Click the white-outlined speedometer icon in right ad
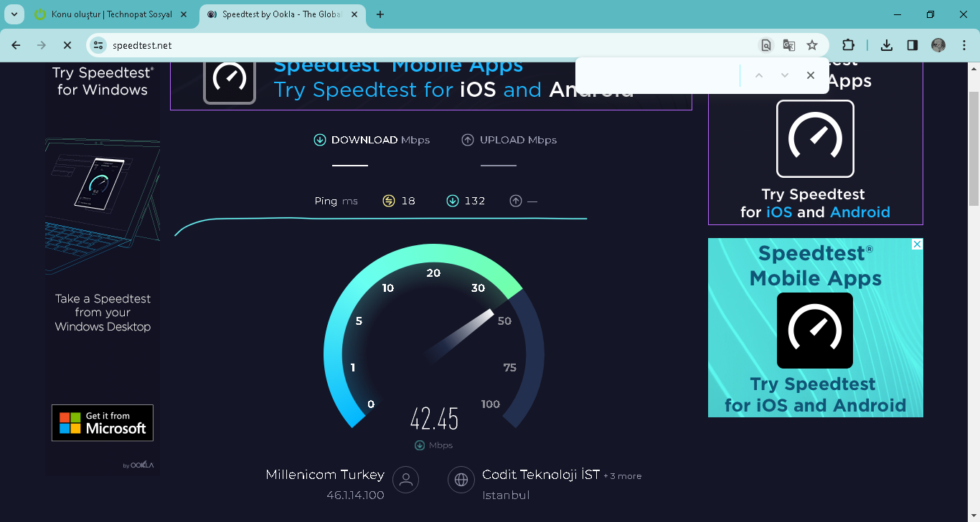This screenshot has height=522, width=980. (x=815, y=138)
